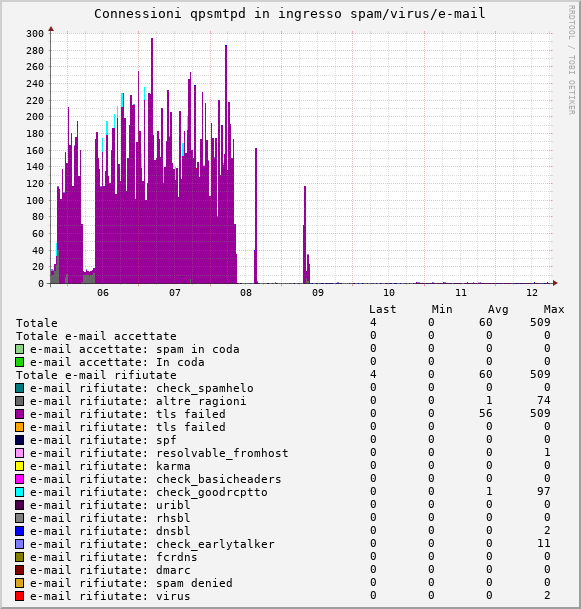Click the 'e-mail rifiutate: check_earlytalker' label
The width and height of the screenshot is (581, 609).
152,544
